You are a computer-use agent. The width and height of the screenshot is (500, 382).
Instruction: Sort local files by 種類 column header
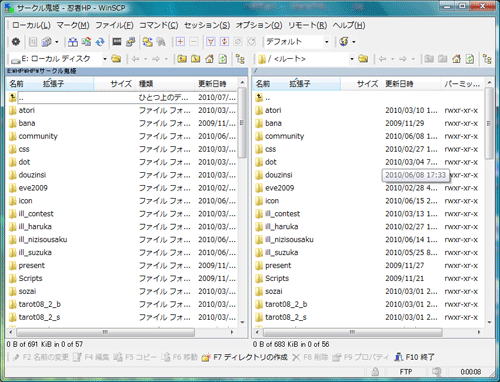point(165,84)
